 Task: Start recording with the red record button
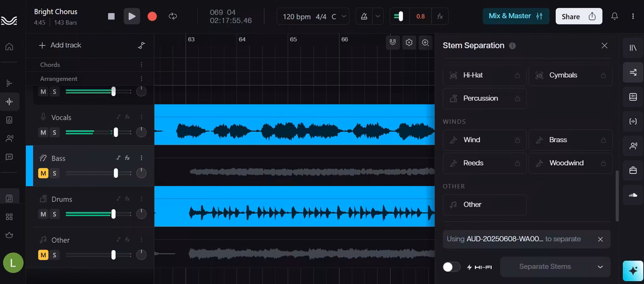click(152, 16)
